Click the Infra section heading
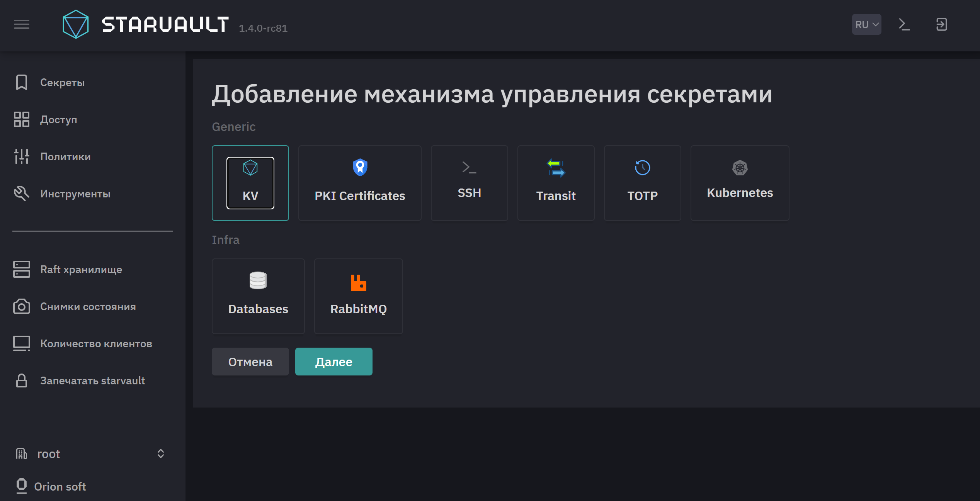This screenshot has height=501, width=980. [226, 240]
